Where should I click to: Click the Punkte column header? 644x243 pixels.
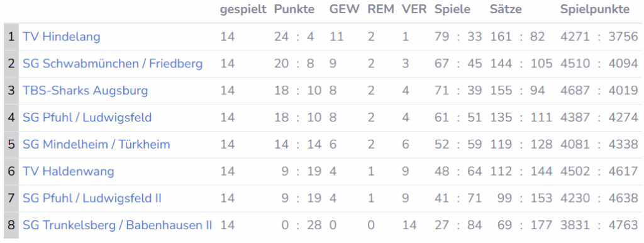[294, 10]
